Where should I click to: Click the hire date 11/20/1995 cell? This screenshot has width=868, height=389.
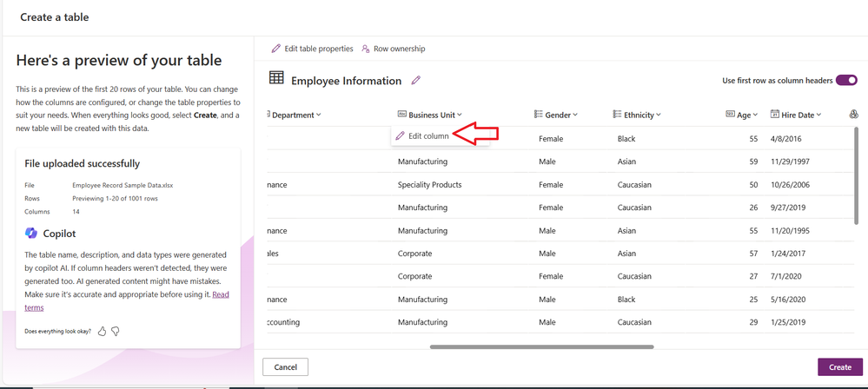point(790,231)
